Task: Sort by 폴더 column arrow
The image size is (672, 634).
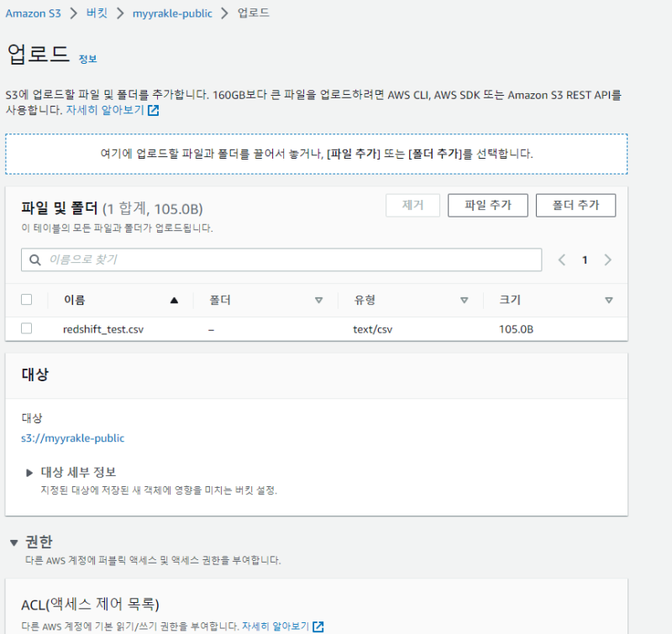Action: pos(318,300)
